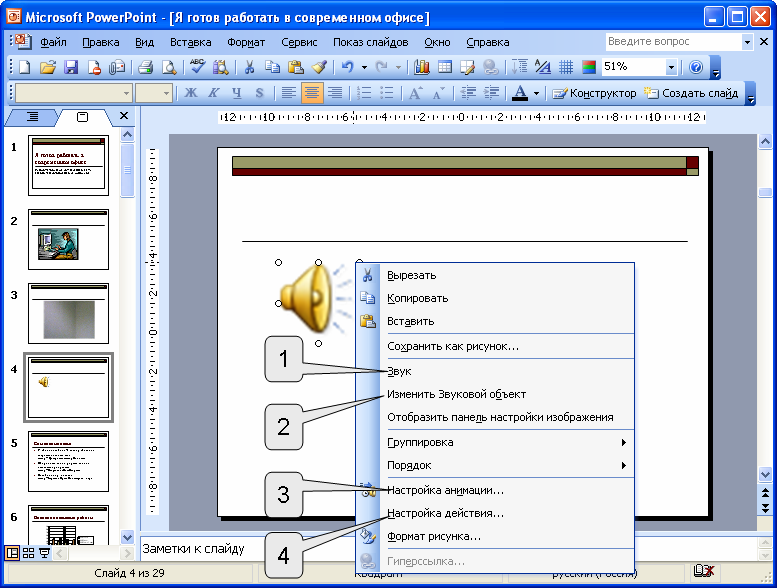Screen dimensions: 777x588
Task: Click the Конструктор button
Action: (594, 93)
